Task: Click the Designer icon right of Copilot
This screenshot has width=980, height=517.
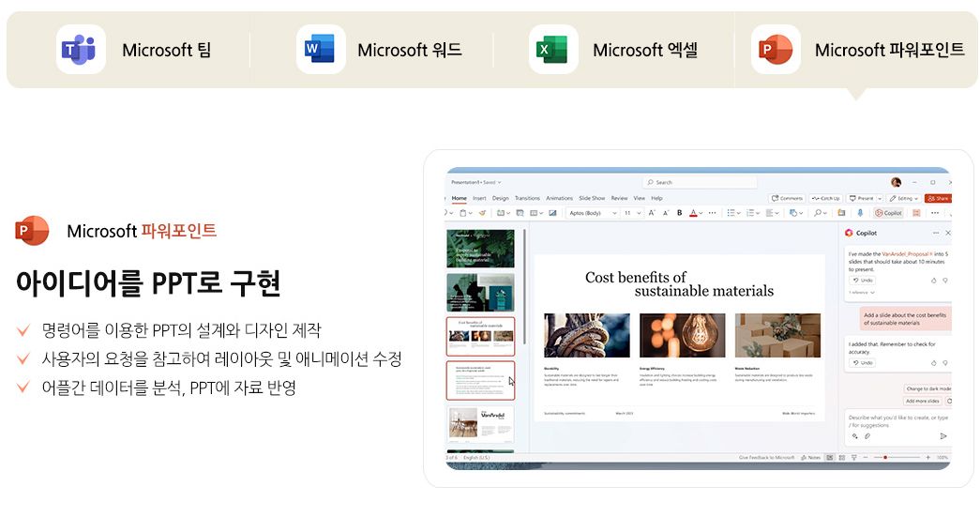Action: 916,213
